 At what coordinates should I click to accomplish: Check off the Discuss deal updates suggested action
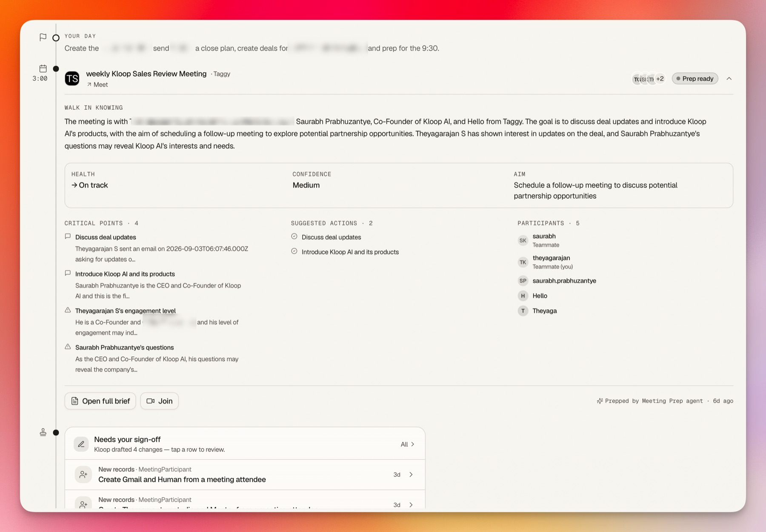point(294,236)
